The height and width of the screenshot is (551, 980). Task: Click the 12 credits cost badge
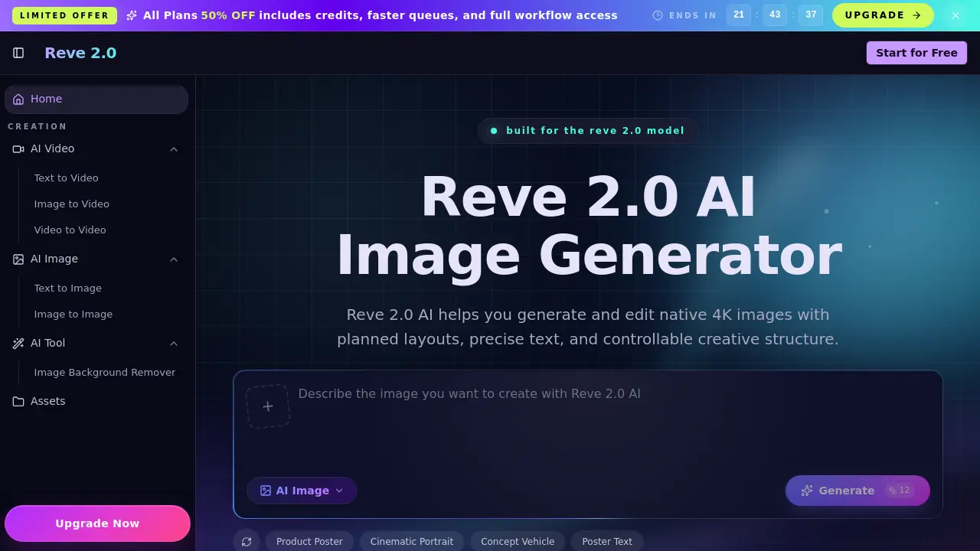pos(900,491)
